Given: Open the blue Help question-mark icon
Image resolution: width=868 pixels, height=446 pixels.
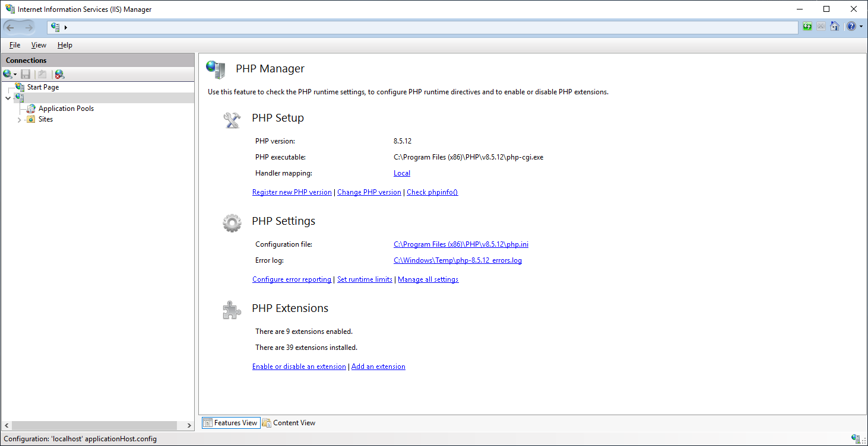Looking at the screenshot, I should [851, 27].
